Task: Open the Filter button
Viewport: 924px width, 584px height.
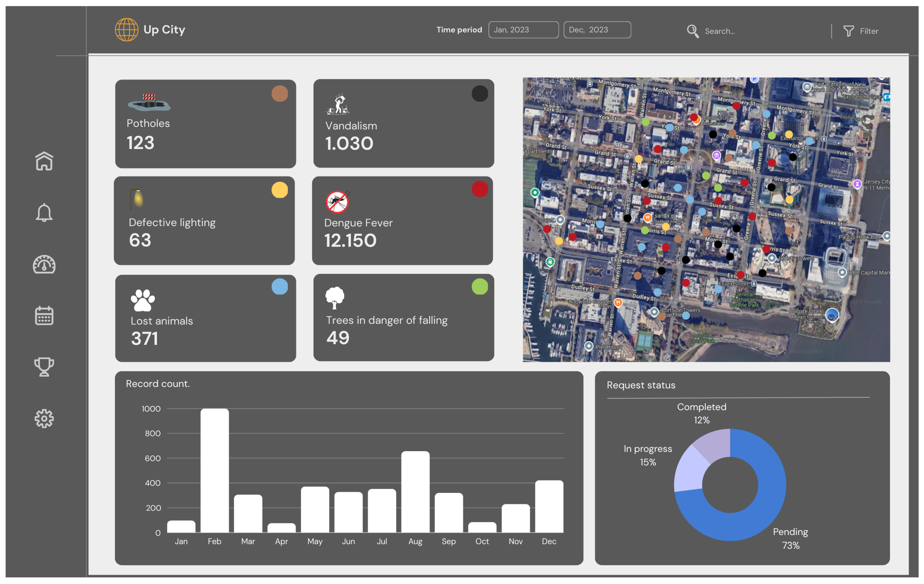Action: click(x=861, y=31)
